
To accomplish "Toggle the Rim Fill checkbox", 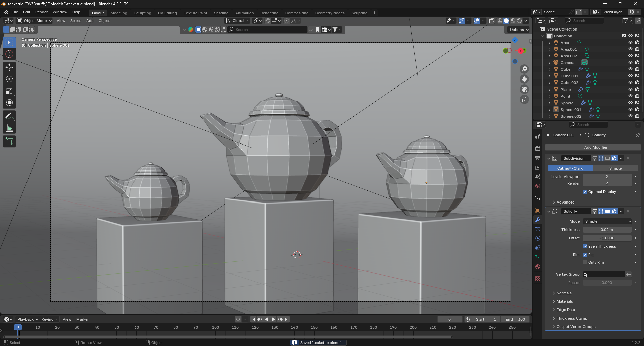I will (x=585, y=255).
